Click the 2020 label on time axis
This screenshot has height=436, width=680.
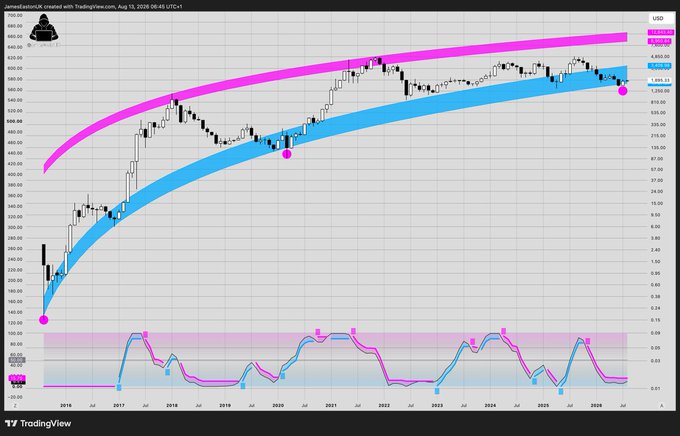click(278, 406)
